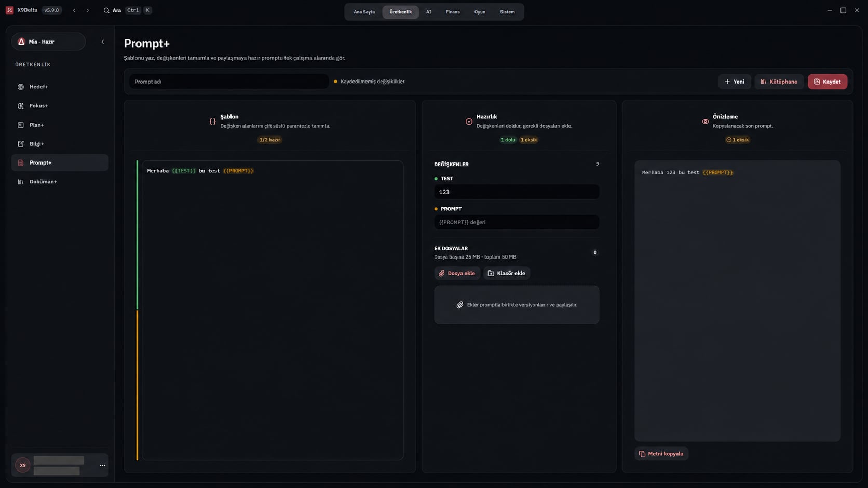Viewport: 868px width, 488px height.
Task: Open the Ara search box
Action: (x=128, y=10)
